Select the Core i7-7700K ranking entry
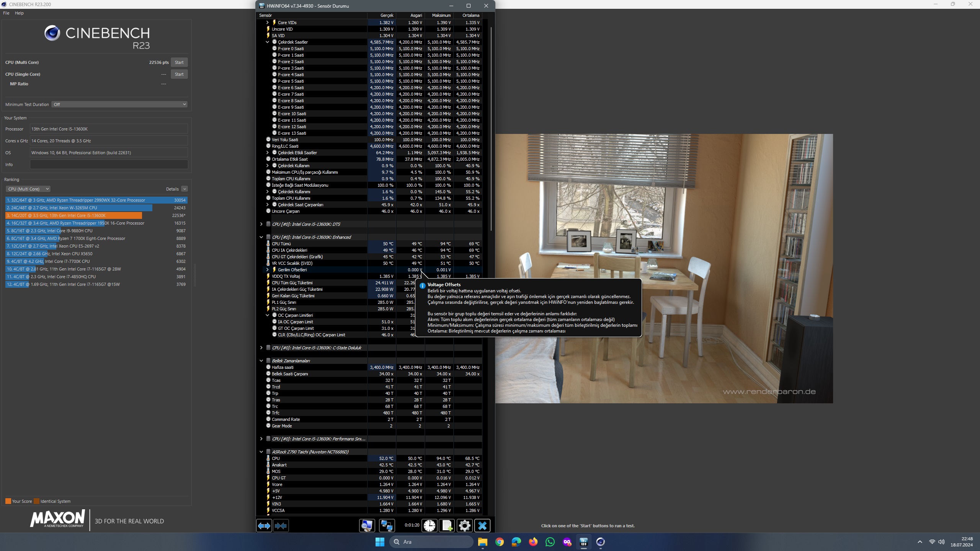The image size is (980, 551). [96, 261]
